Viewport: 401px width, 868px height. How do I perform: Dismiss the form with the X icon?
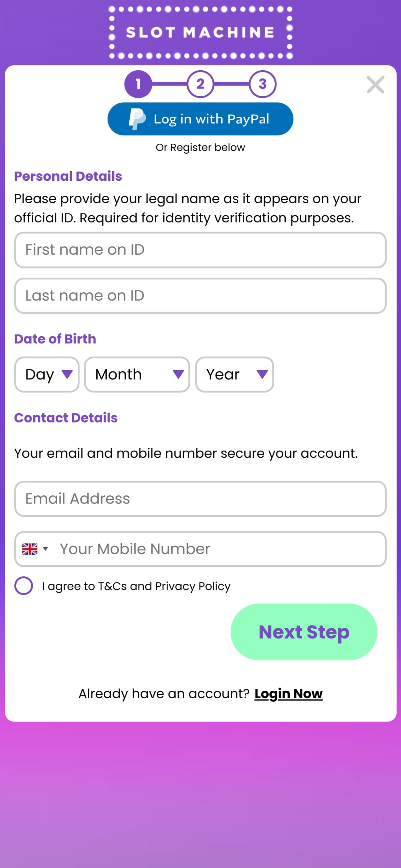tap(375, 85)
